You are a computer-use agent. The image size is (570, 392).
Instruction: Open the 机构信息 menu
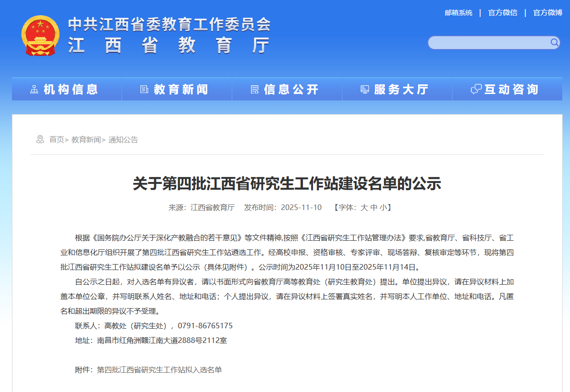point(71,89)
